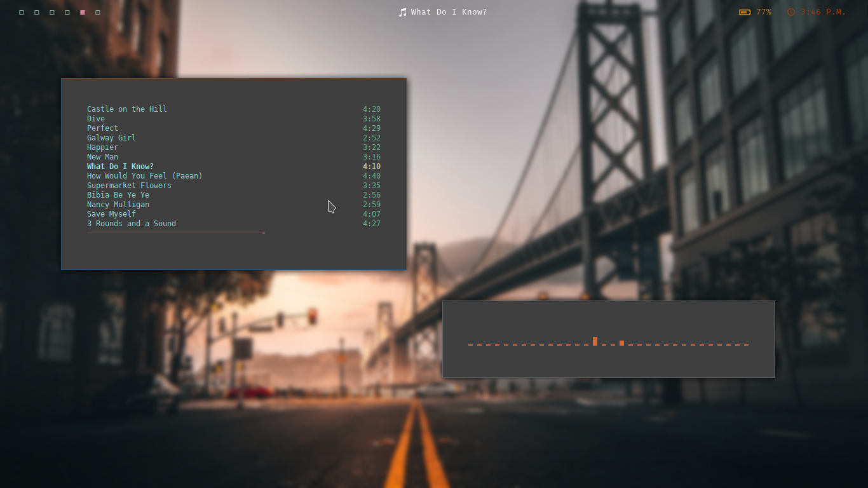
Task: Select the first workspace square indicator
Action: point(21,11)
